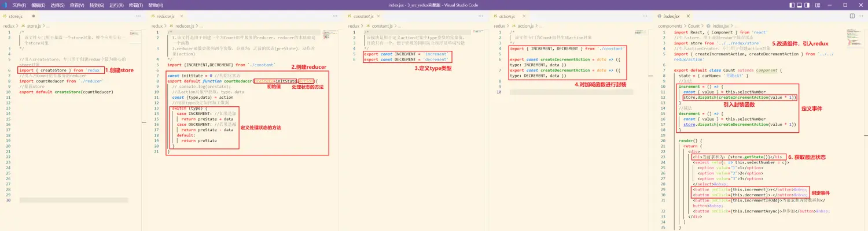This screenshot has height=231, width=868.
Task: Close the constant.js editor tab
Action: [379, 17]
